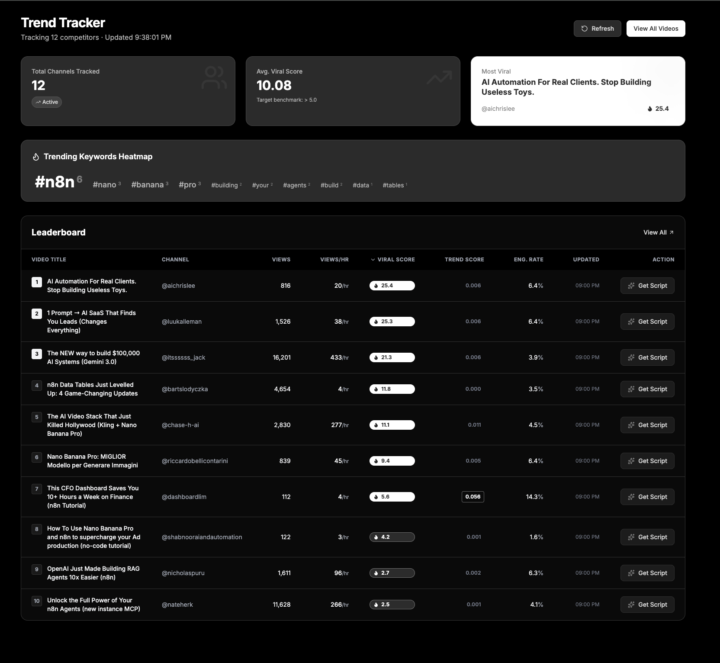This screenshot has height=663, width=720.
Task: Select the #banana keyword
Action: pyautogui.click(x=150, y=185)
